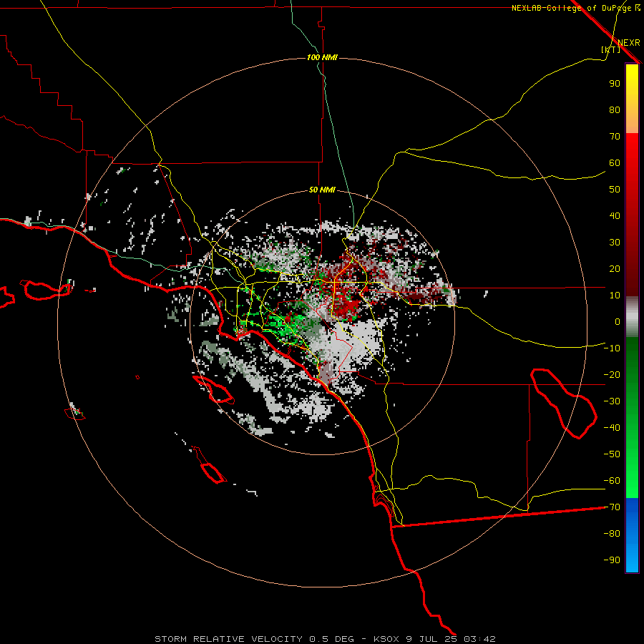644x644 pixels.
Task: Click the -30 velocity scale label
Action: [612, 401]
